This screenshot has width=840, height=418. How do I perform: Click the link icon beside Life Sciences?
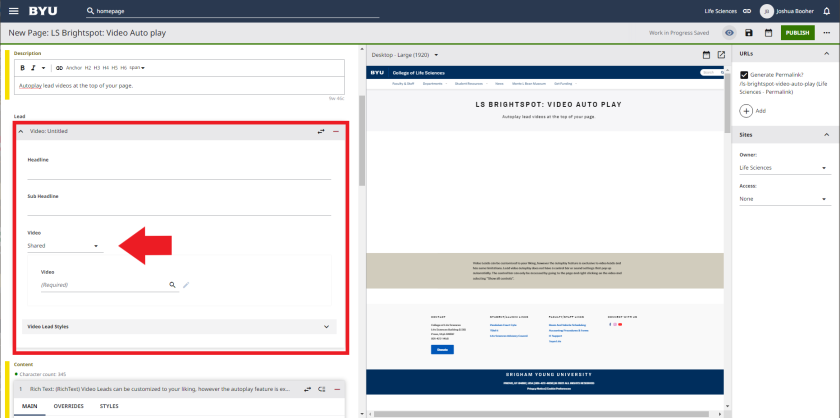tap(747, 11)
